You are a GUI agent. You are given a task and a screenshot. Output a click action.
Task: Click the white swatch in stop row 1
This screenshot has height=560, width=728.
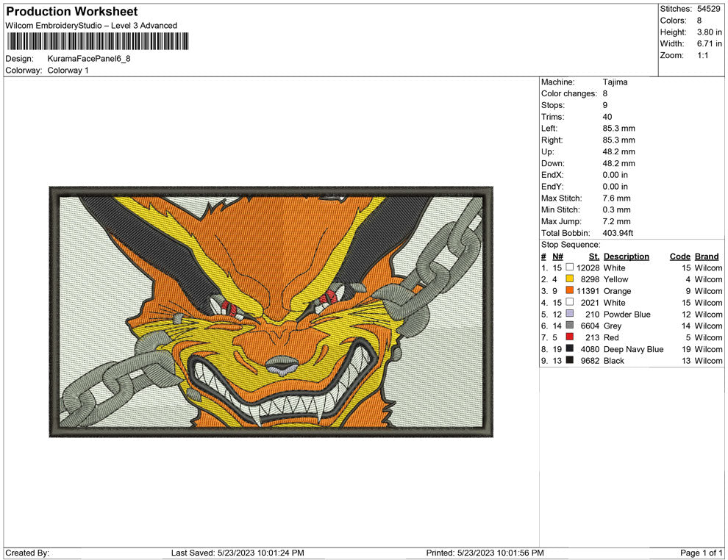(x=569, y=268)
